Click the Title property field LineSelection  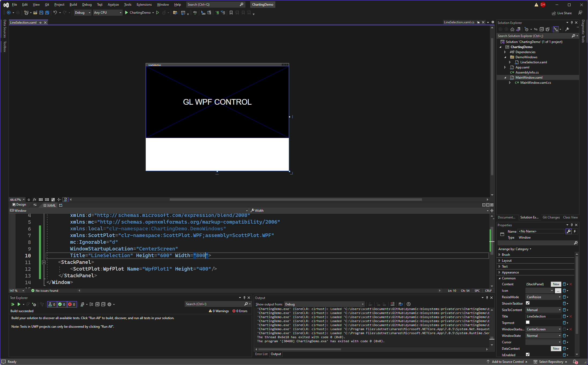click(543, 316)
